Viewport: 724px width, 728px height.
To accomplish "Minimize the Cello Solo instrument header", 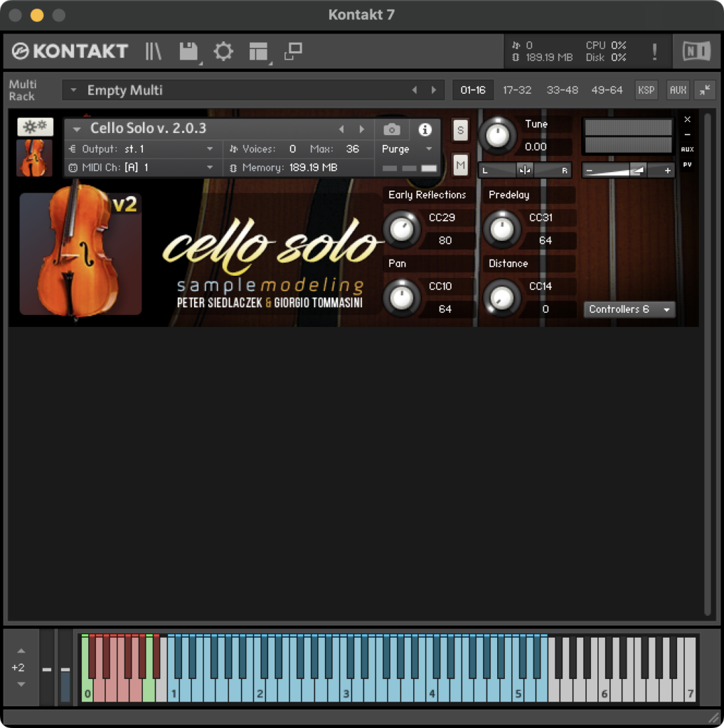I will pyautogui.click(x=687, y=134).
